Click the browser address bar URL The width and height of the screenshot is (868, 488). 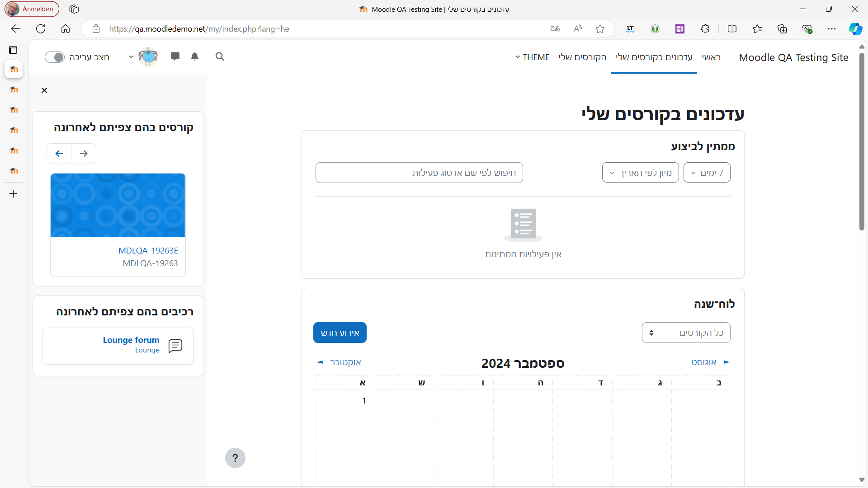[x=199, y=29]
